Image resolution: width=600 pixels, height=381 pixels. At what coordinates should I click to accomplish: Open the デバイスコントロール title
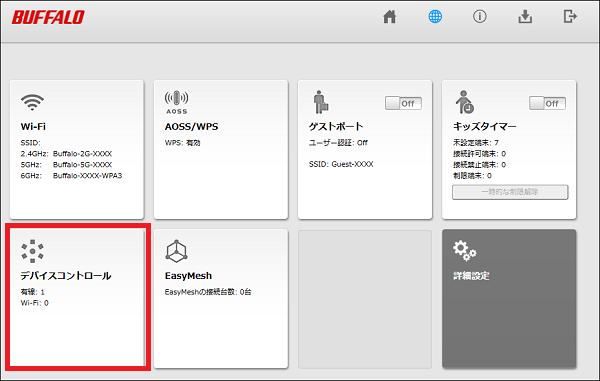click(x=66, y=275)
